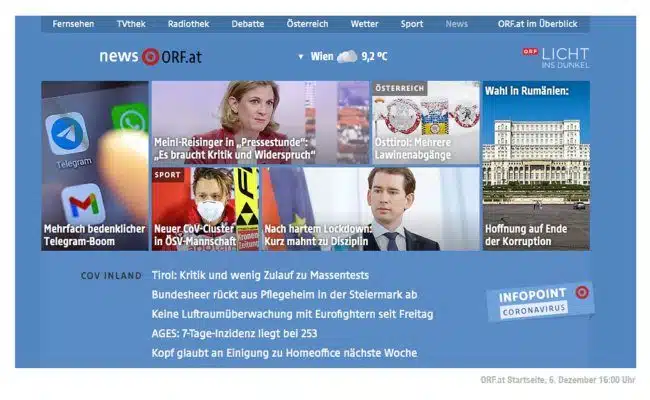This screenshot has width=650, height=400.
Task: Open ORF.at im Überblick
Action: pyautogui.click(x=538, y=24)
